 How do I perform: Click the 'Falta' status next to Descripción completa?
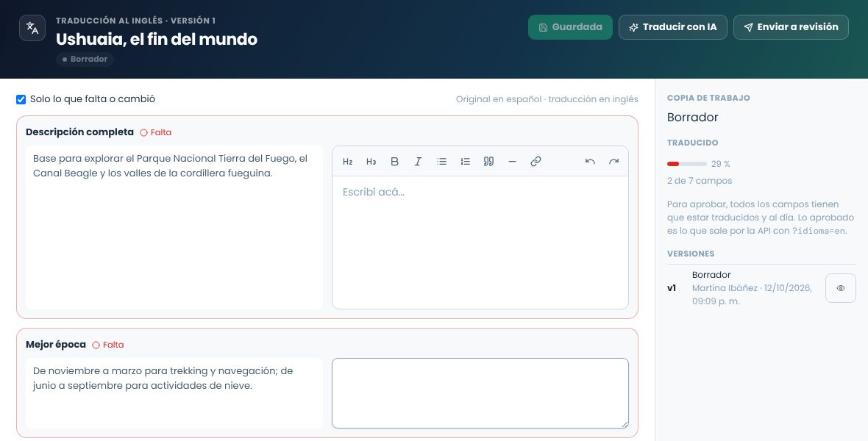pyautogui.click(x=155, y=133)
